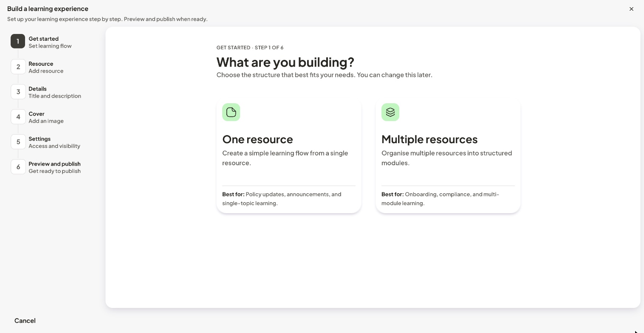
Task: Open the Settings step label
Action: pyautogui.click(x=40, y=139)
